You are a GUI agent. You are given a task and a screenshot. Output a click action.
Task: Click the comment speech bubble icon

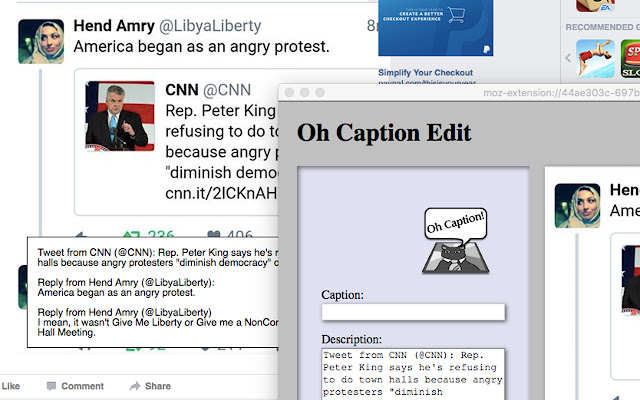[x=51, y=386]
